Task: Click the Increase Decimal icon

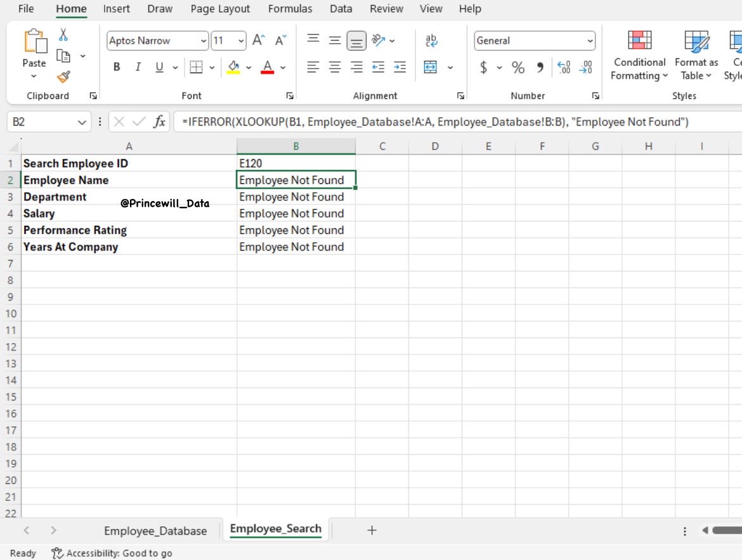Action: (564, 67)
